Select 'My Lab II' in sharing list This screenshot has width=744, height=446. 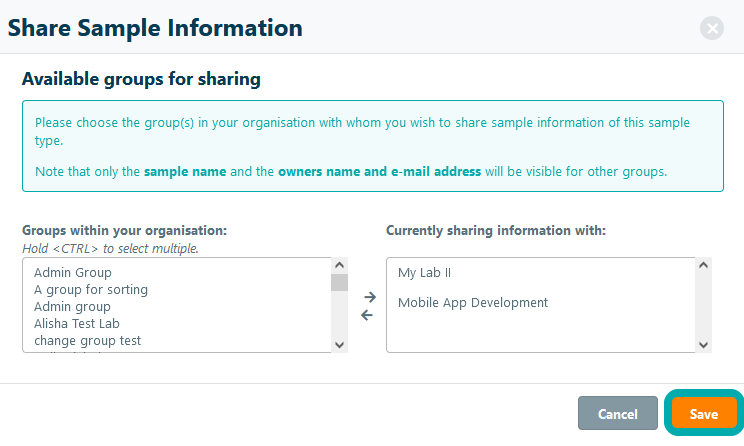(425, 273)
